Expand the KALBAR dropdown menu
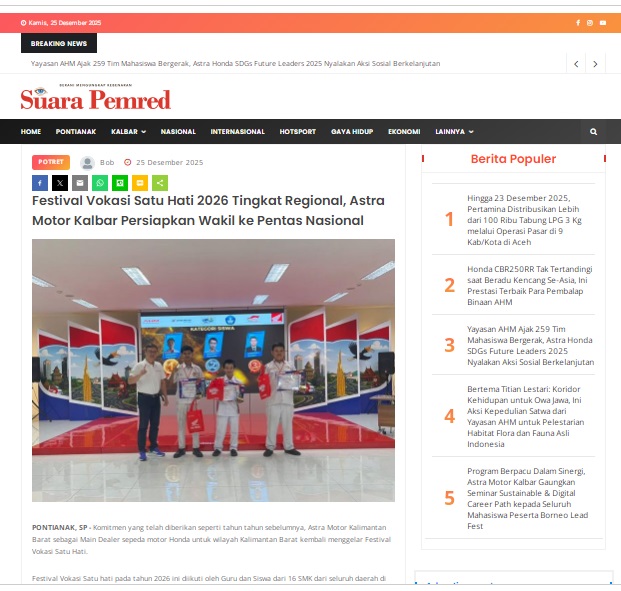 pos(128,132)
